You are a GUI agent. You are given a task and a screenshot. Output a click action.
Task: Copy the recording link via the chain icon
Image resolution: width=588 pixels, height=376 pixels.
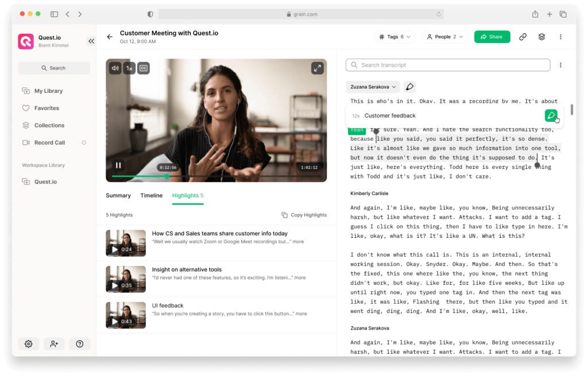[x=523, y=36]
